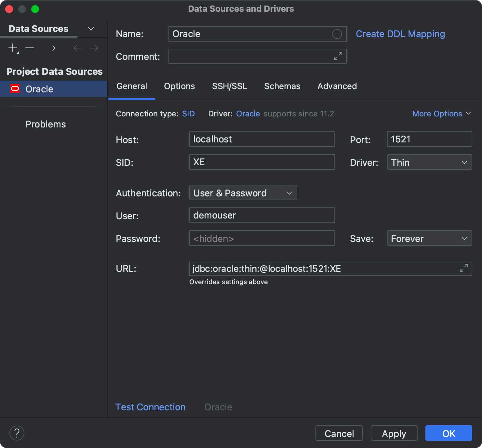This screenshot has width=482, height=448.
Task: Expand the Comment field editor
Action: coord(338,56)
